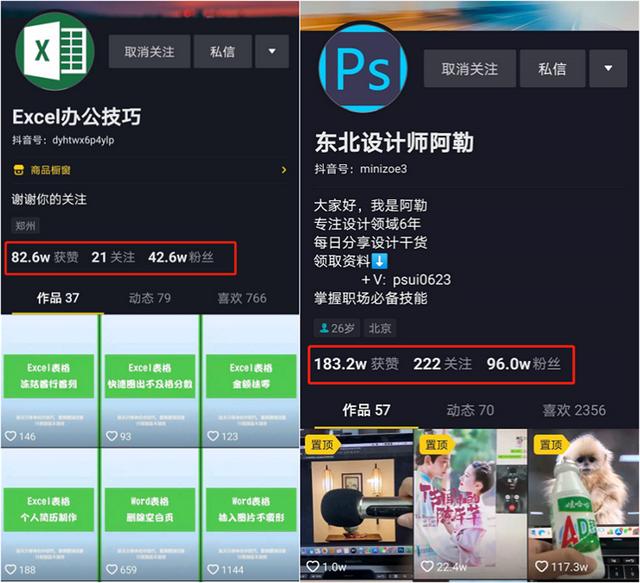Click the 222 关注 count
This screenshot has width=640, height=583.
(x=442, y=364)
